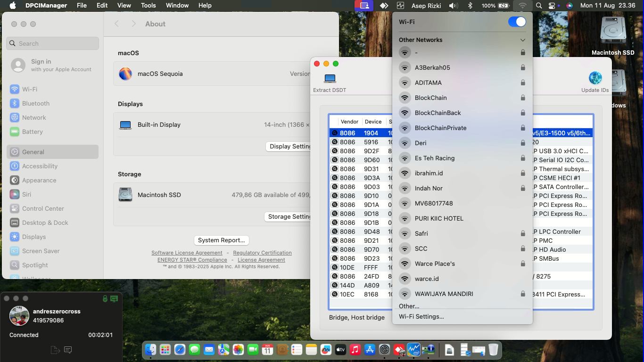Open Wi-Fi Settings from the dropdown

[x=421, y=316]
